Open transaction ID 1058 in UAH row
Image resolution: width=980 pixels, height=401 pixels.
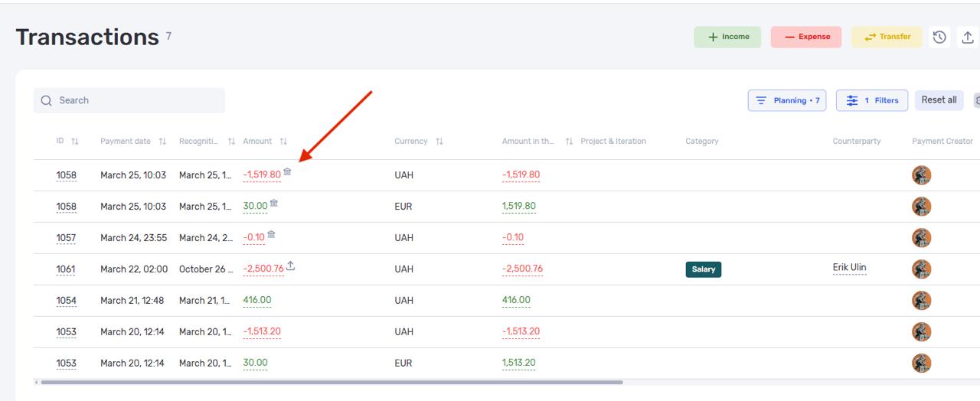(66, 175)
